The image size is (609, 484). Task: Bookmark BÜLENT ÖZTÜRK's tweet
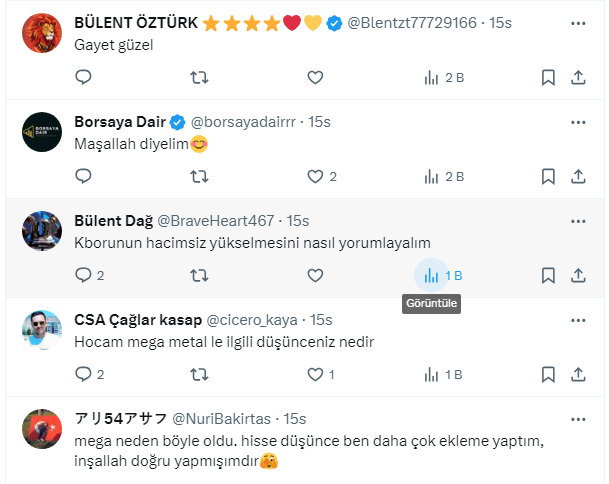[x=548, y=77]
